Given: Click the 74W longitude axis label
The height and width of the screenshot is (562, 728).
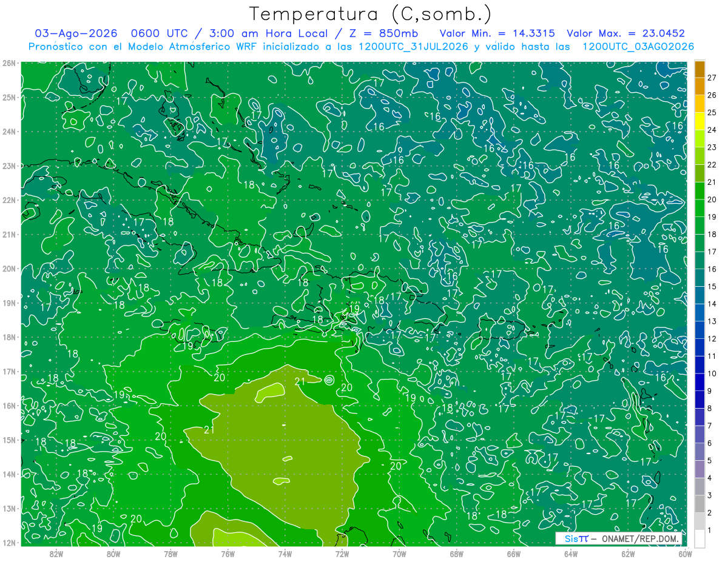Looking at the screenshot, I should [285, 554].
